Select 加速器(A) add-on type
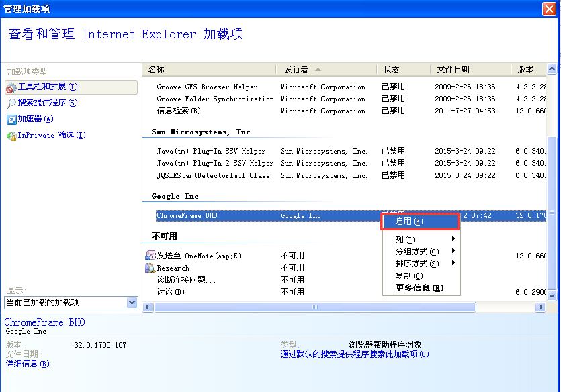 tap(36, 119)
